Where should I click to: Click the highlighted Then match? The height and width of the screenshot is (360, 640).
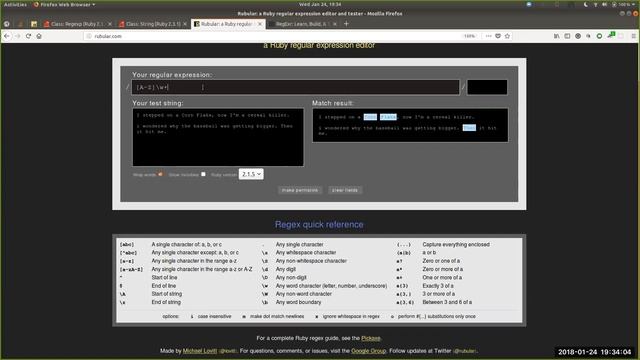click(469, 128)
